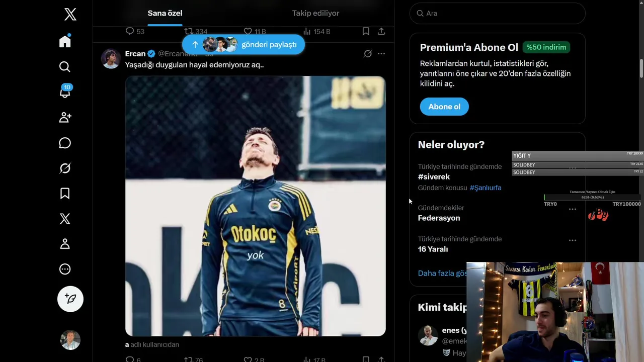Focus the Ara search field
644x362 pixels.
pos(498,14)
